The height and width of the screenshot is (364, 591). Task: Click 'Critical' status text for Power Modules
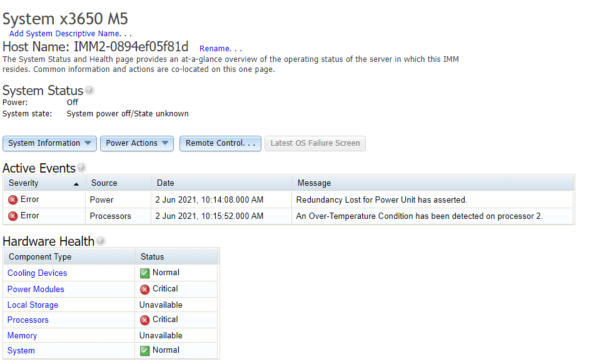point(165,289)
